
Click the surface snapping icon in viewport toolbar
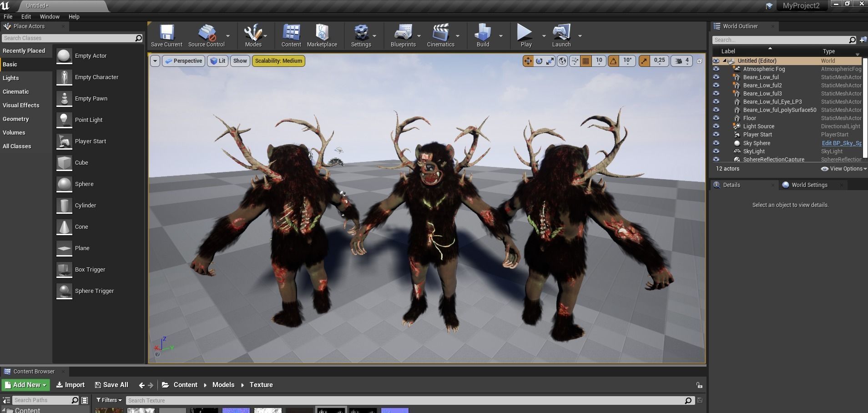(x=575, y=61)
